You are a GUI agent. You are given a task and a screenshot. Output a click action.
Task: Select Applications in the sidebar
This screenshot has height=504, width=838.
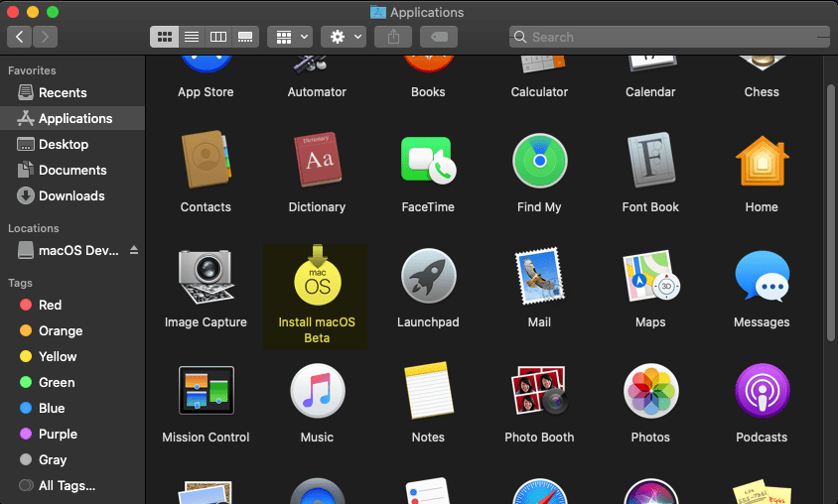(72, 118)
